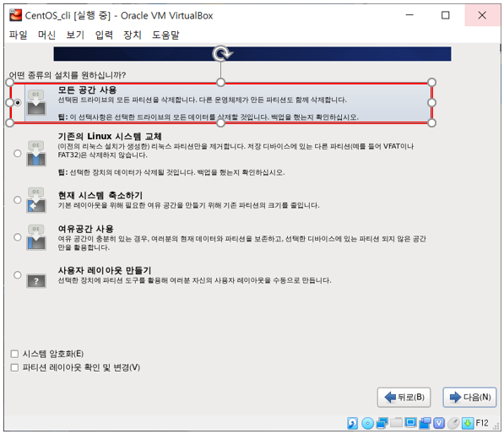The height and width of the screenshot is (434, 504).
Task: Click the 어떤 종류의 설치를 원하십니까? prompt text
Action: click(68, 75)
